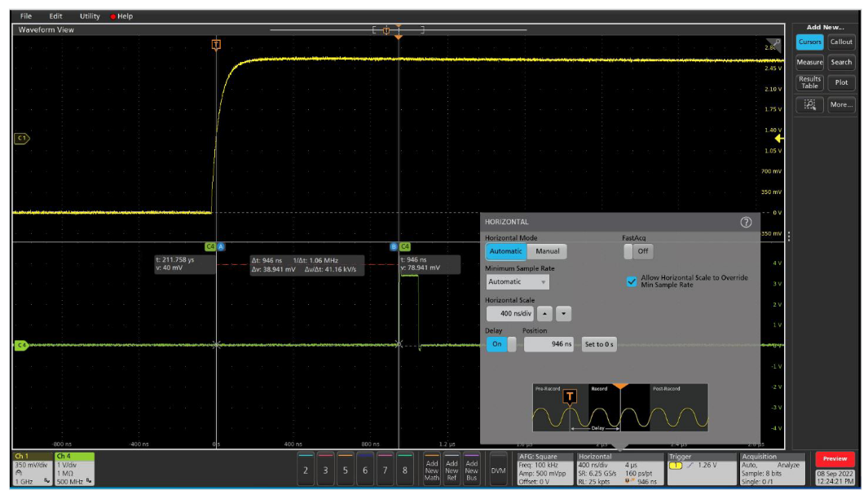This screenshot has height=495, width=868.
Task: Open Horizontal panel help question mark
Action: coord(745,222)
